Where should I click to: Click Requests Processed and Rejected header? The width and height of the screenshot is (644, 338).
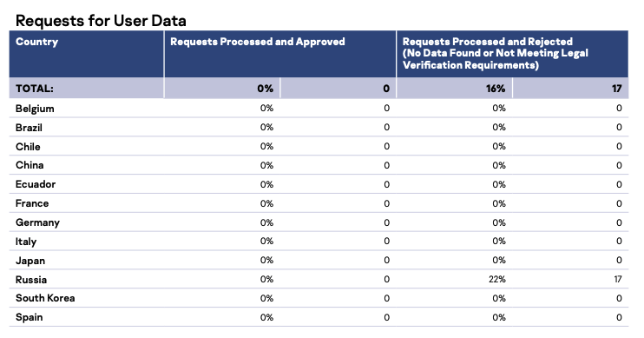click(495, 53)
